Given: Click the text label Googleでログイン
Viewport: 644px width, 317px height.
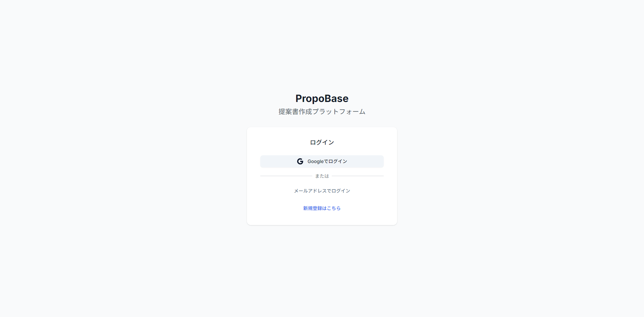Looking at the screenshot, I should (x=327, y=161).
